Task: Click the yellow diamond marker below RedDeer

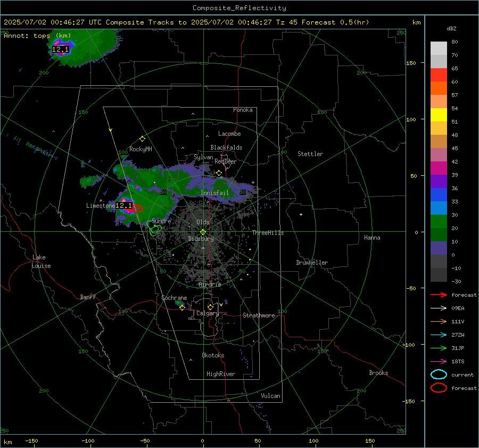Action: click(x=219, y=173)
